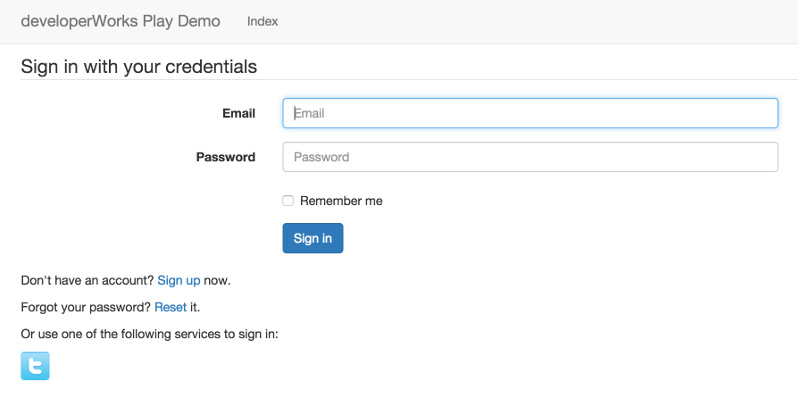Focus the Email input field

(x=530, y=113)
